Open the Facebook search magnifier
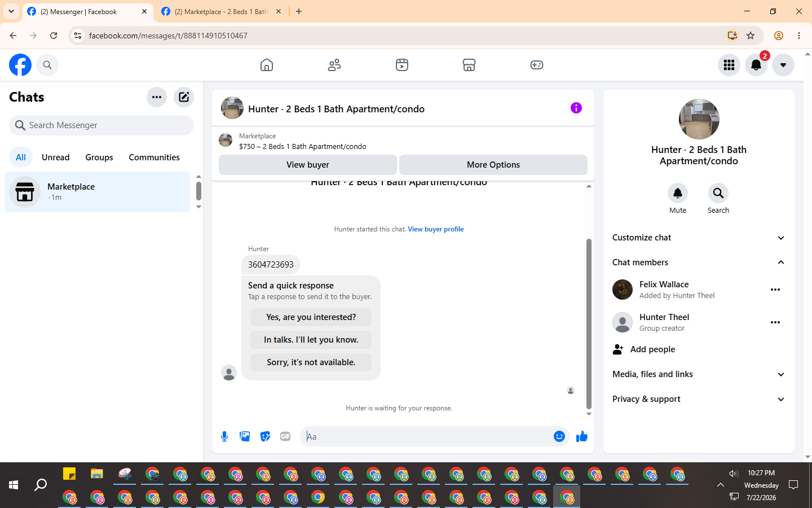812x508 pixels. pos(47,65)
